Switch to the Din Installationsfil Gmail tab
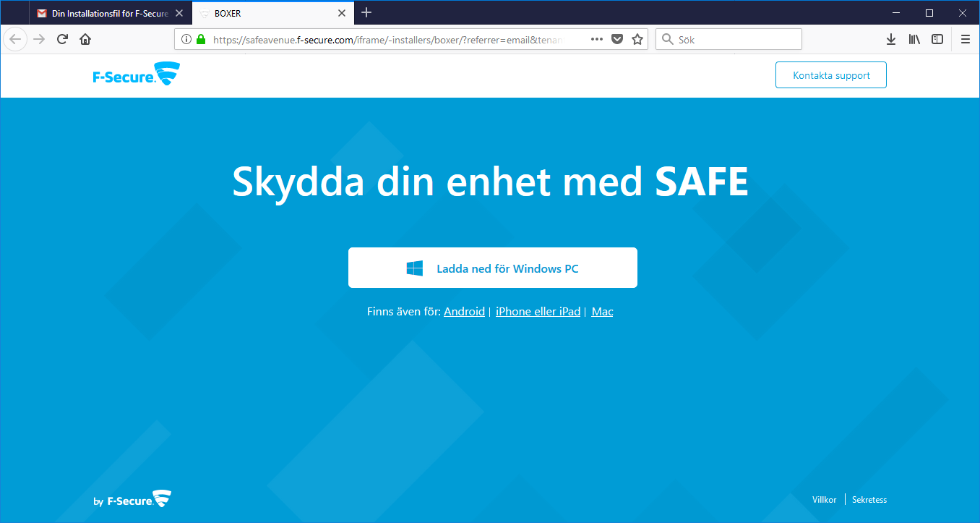980x523 pixels. (110, 13)
